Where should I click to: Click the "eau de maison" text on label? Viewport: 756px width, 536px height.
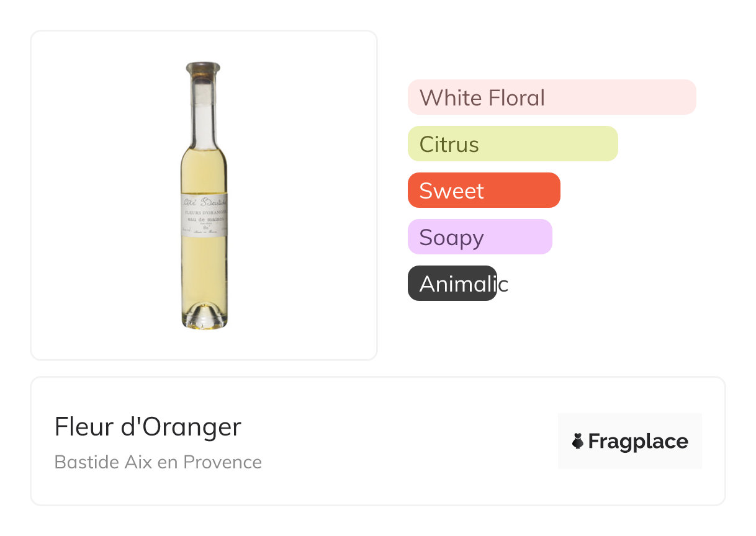point(206,220)
